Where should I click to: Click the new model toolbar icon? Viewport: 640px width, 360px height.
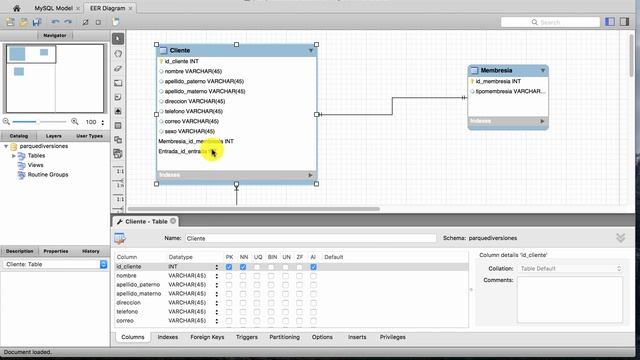10,22
